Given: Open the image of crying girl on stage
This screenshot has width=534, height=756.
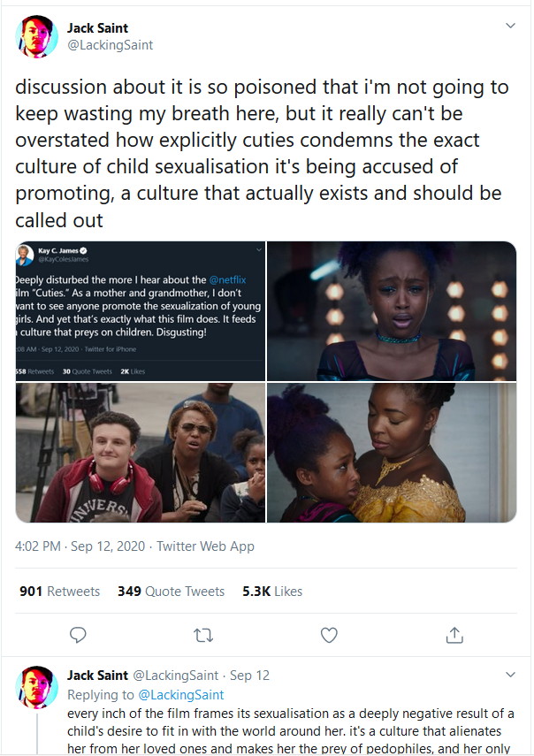Looking at the screenshot, I should click(x=392, y=310).
